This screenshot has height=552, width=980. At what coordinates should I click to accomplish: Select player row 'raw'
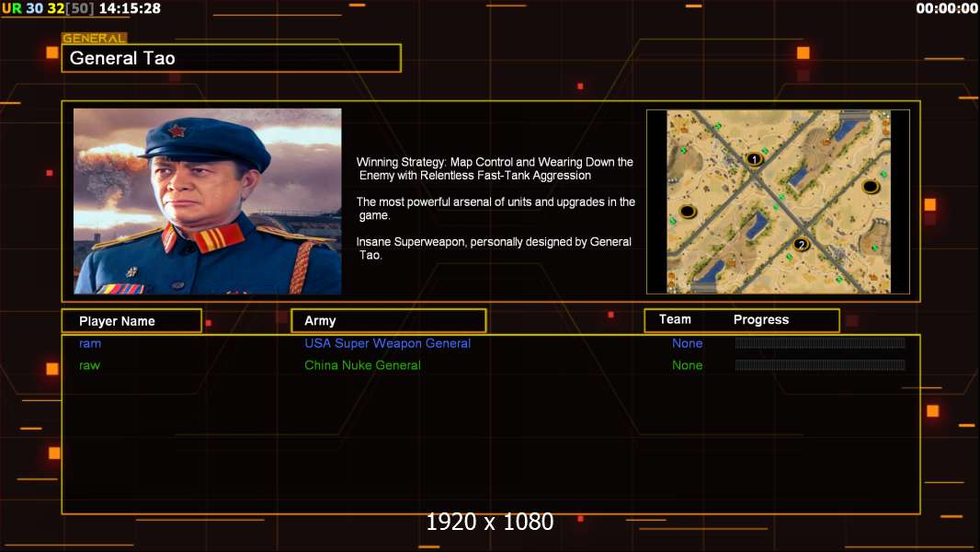click(491, 365)
